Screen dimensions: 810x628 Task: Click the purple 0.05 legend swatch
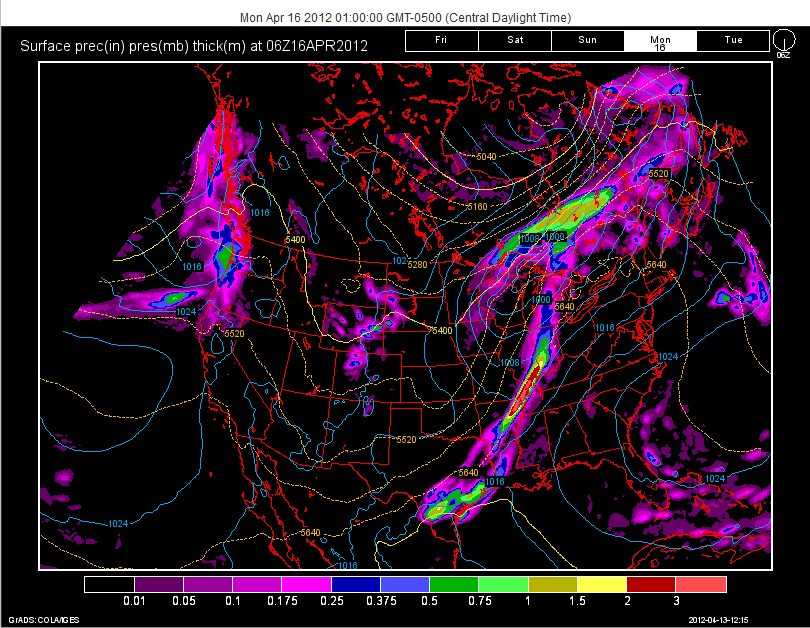click(208, 584)
